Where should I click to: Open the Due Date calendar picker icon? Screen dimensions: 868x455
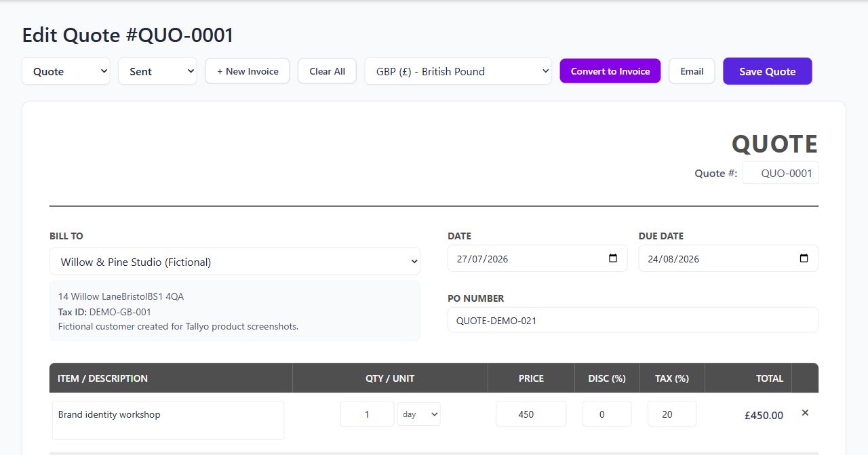point(804,258)
